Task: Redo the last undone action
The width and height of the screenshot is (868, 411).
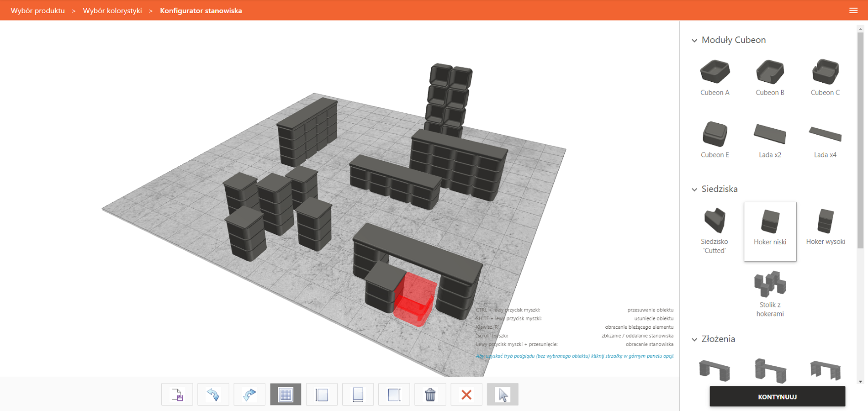Action: click(x=249, y=394)
